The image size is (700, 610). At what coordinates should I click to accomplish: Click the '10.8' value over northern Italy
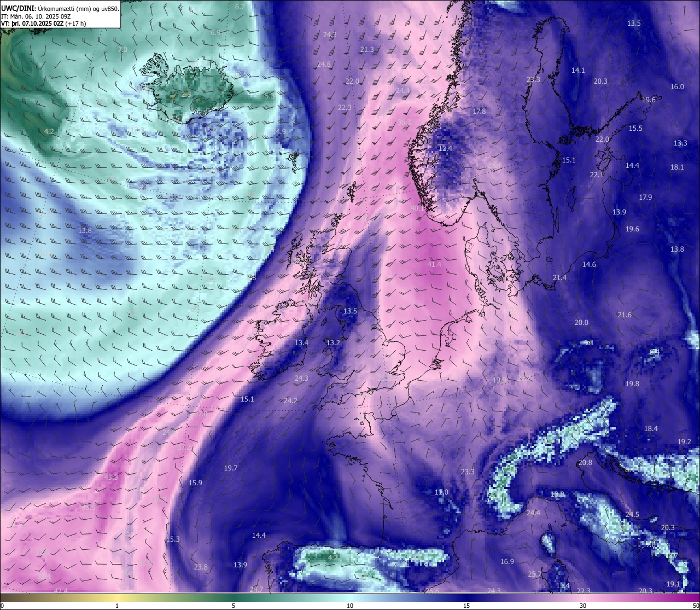tap(557, 495)
